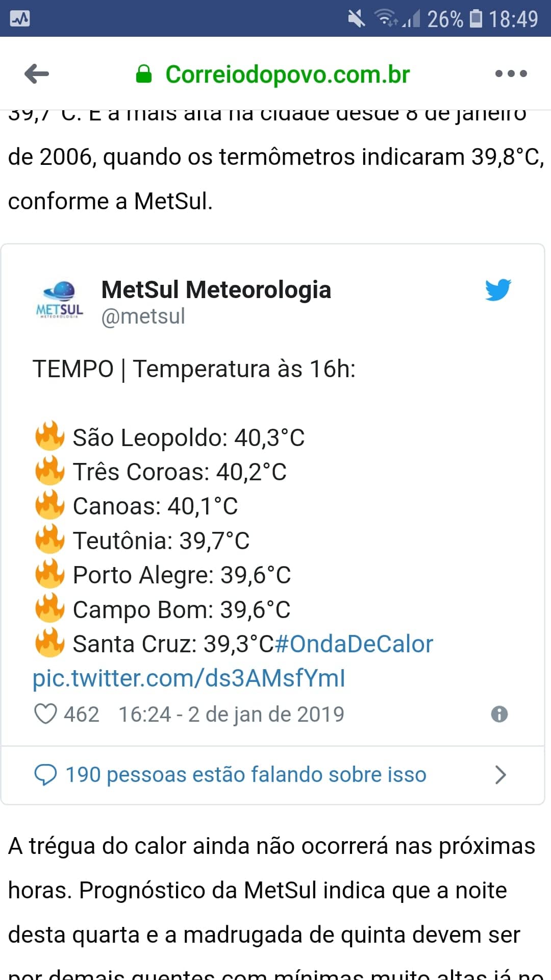Viewport: 551px width, 980px height.
Task: Tap the speech bubble reply icon
Action: click(45, 775)
